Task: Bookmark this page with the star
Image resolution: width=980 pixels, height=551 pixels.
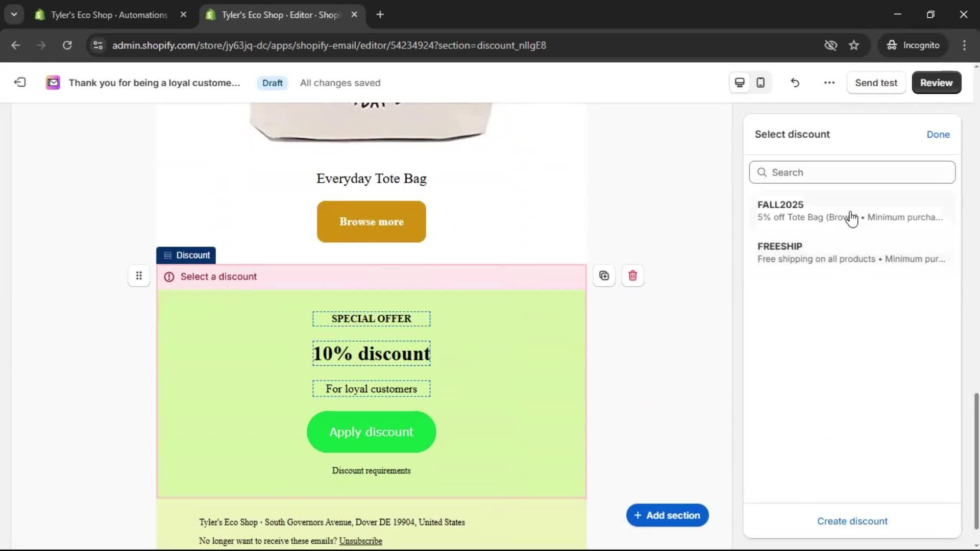Action: point(854,45)
